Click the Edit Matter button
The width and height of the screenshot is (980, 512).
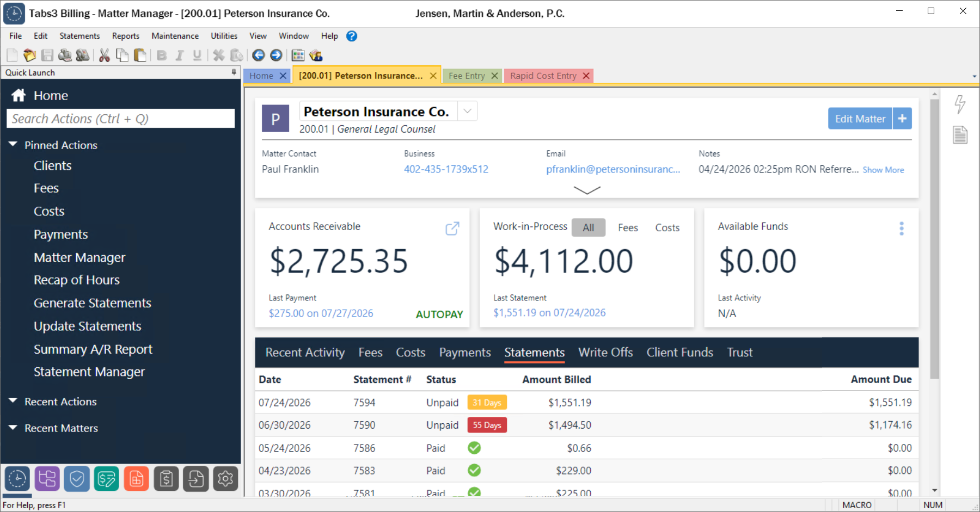[x=860, y=119]
